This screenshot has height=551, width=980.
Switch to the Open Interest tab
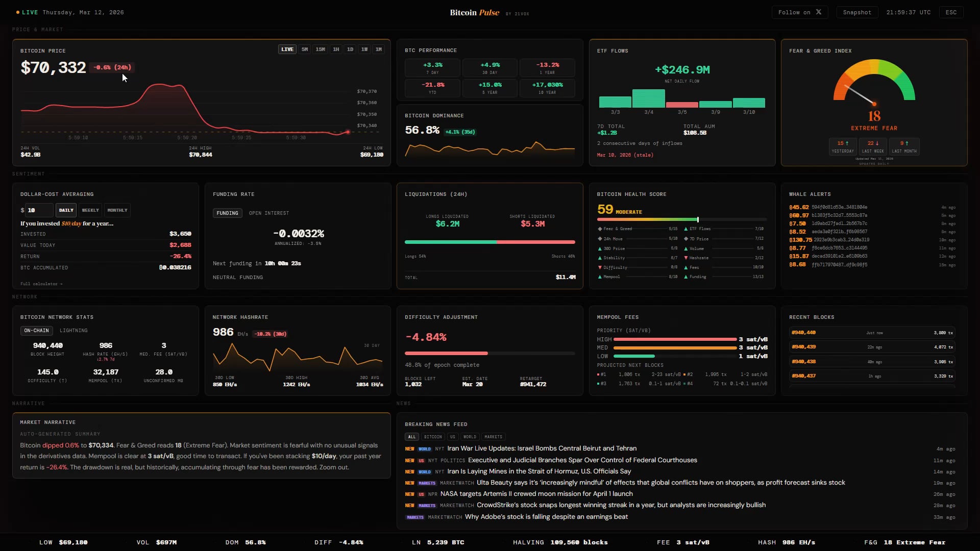click(269, 213)
